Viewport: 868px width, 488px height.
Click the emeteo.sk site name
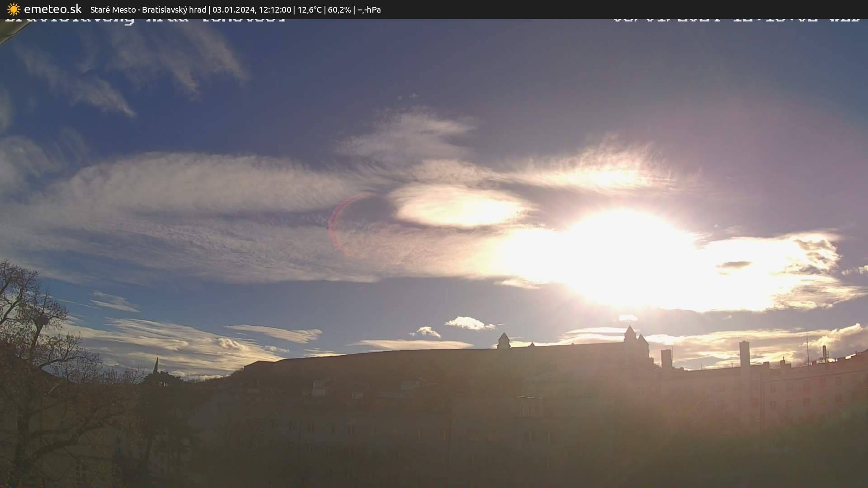[52, 9]
